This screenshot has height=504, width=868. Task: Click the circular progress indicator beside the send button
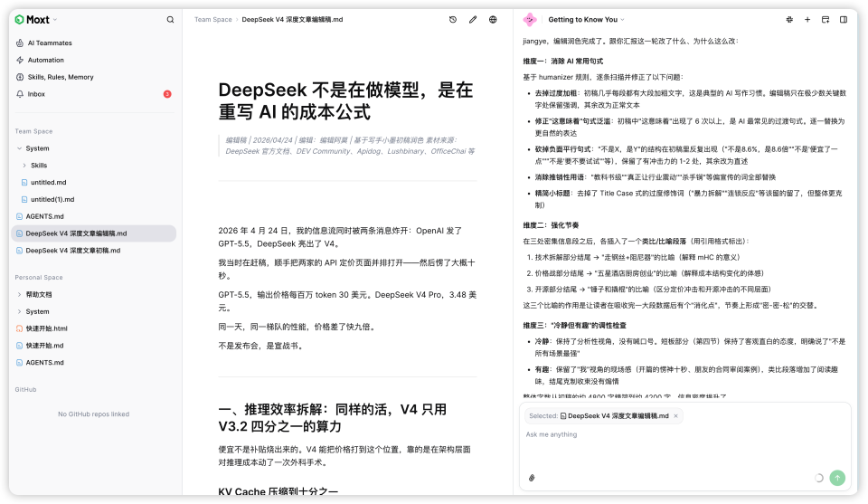click(x=819, y=478)
